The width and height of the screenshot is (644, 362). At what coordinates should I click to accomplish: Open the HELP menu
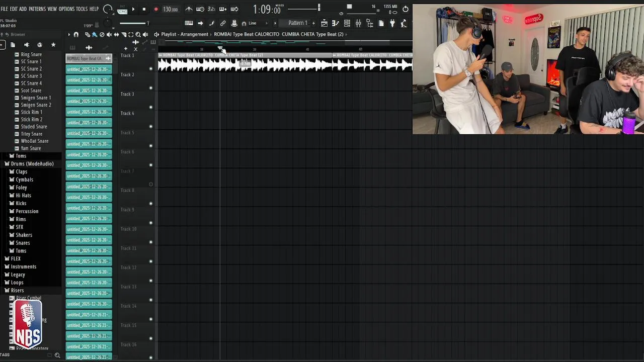[x=94, y=9]
